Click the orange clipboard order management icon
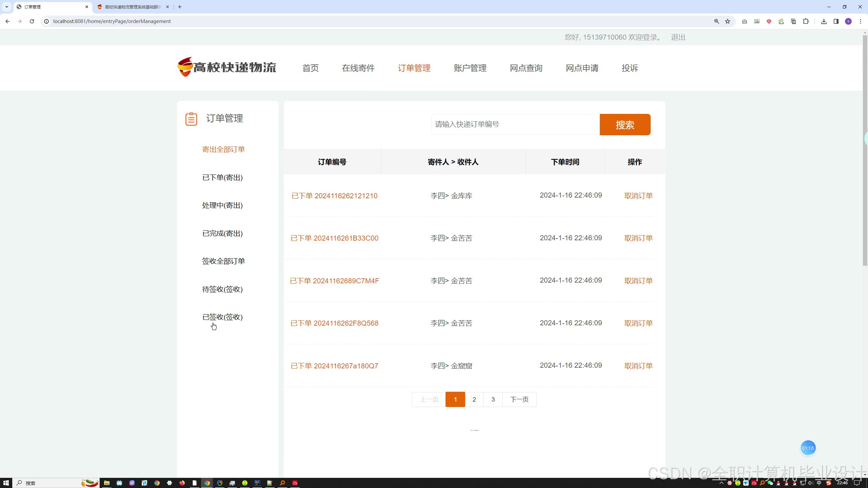868x488 pixels. (x=191, y=119)
